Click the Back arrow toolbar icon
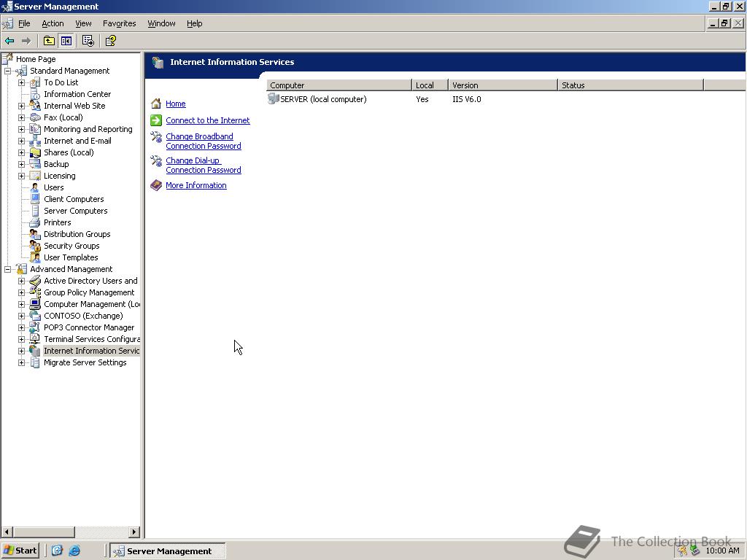747x560 pixels. point(9,41)
